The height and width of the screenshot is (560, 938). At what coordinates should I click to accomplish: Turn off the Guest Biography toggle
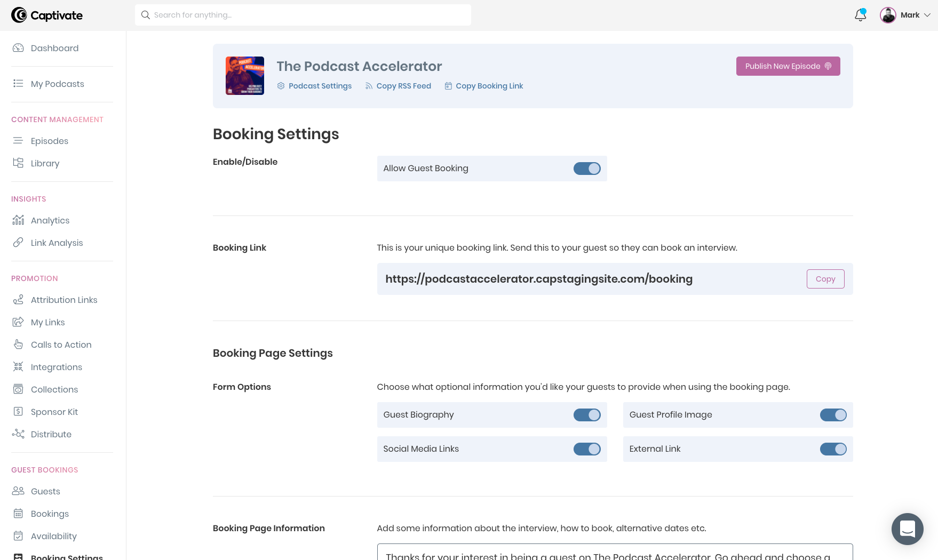587,414
